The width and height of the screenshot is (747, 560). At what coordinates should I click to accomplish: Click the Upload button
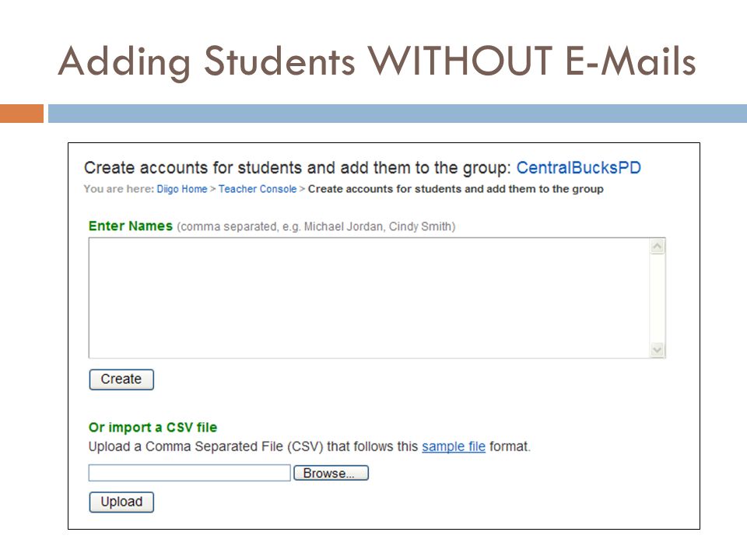click(121, 502)
